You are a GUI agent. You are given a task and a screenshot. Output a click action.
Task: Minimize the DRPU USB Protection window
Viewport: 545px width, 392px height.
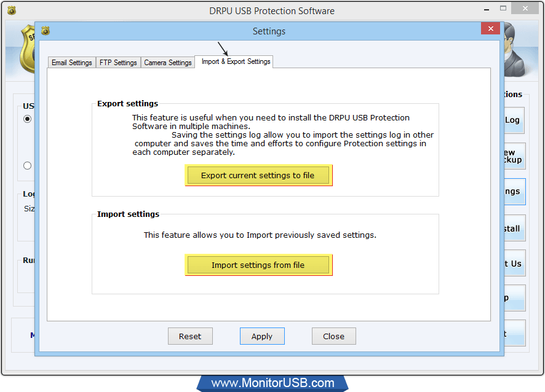pyautogui.click(x=487, y=9)
